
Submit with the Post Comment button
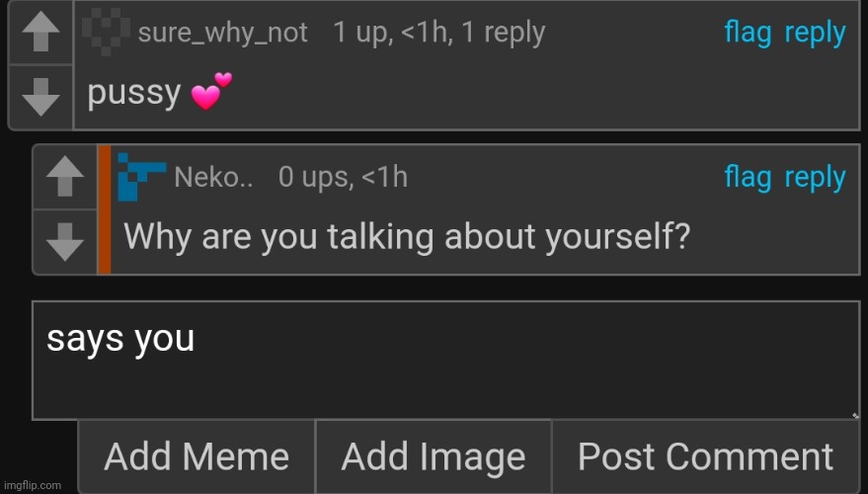705,456
